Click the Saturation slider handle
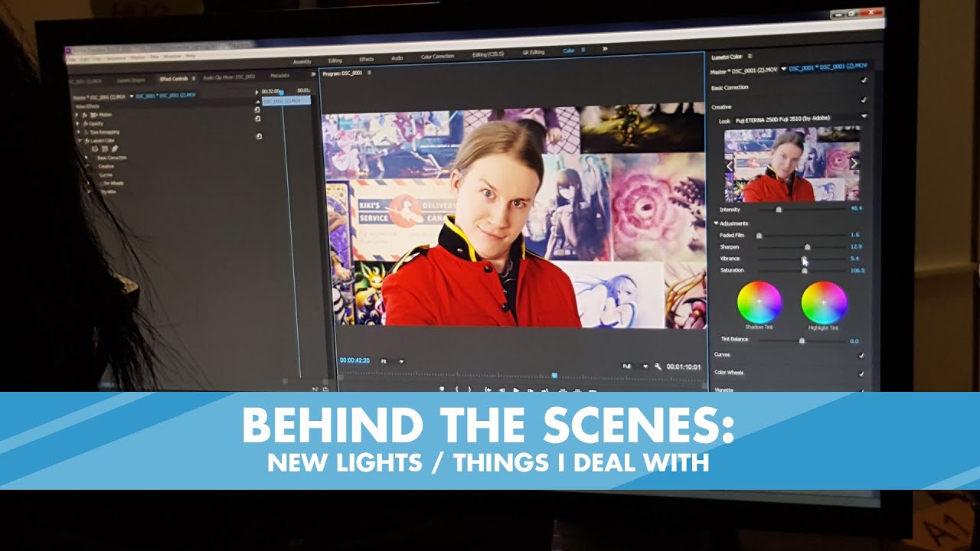This screenshot has height=551, width=980. (x=804, y=270)
